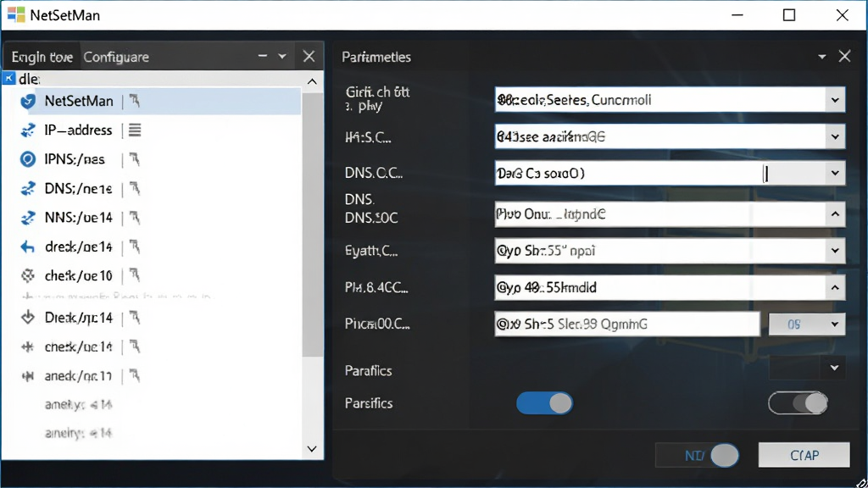Click the left list scrollbar thumb
The width and height of the screenshot is (868, 488).
[313, 224]
